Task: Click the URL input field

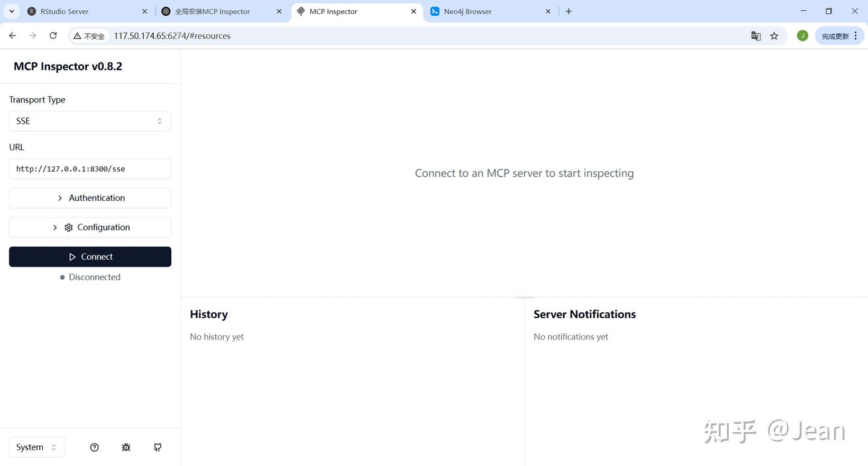Action: [90, 169]
